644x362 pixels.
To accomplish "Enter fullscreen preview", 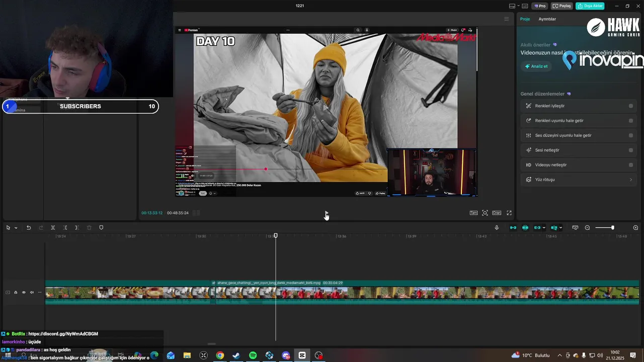I will 509,213.
